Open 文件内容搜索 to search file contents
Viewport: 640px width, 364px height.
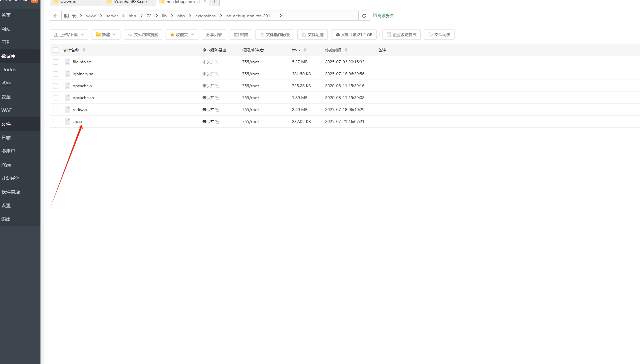coord(143,34)
